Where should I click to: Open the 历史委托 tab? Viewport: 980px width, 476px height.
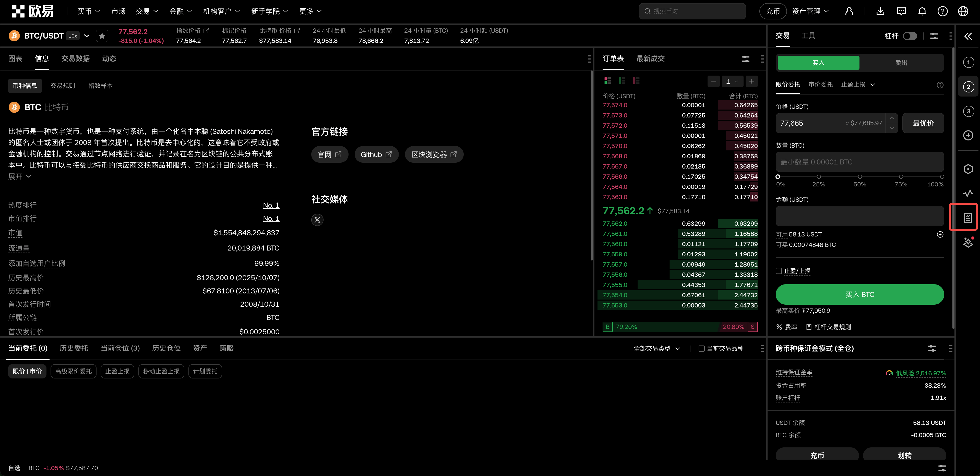[74, 348]
